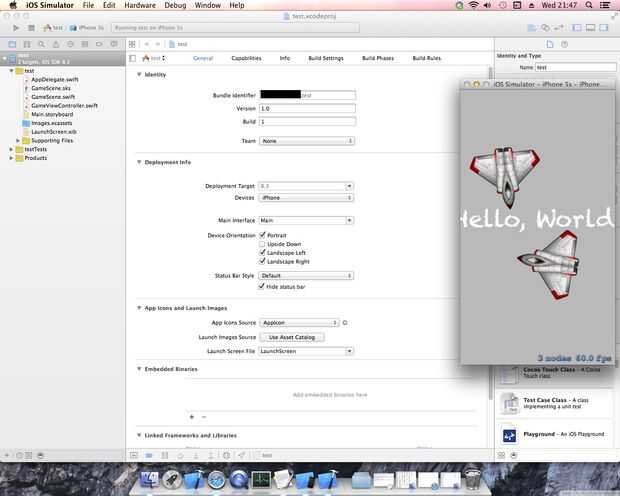
Task: Go forward in editor history
Action: coord(158,44)
